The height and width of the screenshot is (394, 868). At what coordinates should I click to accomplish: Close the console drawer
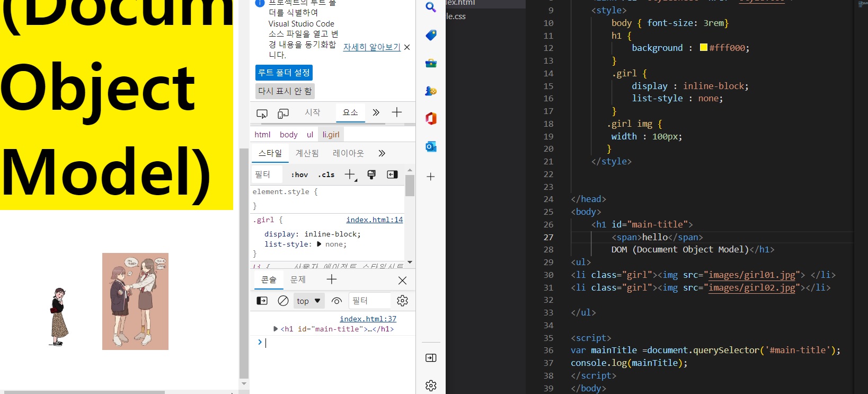click(x=403, y=280)
